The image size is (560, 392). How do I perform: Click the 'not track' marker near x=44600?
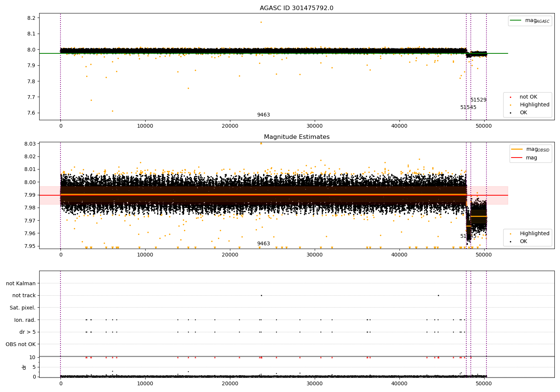(438, 295)
